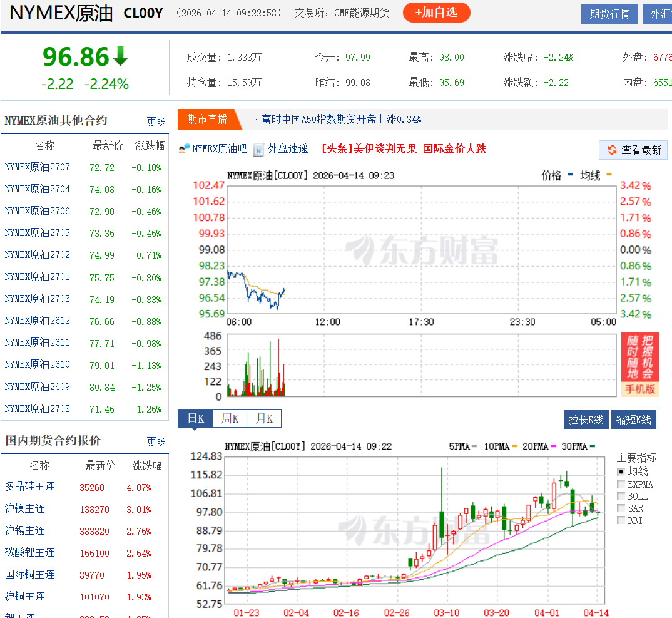The image size is (672, 618).
Task: Enable the BBI indicator checkbox
Action: click(621, 521)
